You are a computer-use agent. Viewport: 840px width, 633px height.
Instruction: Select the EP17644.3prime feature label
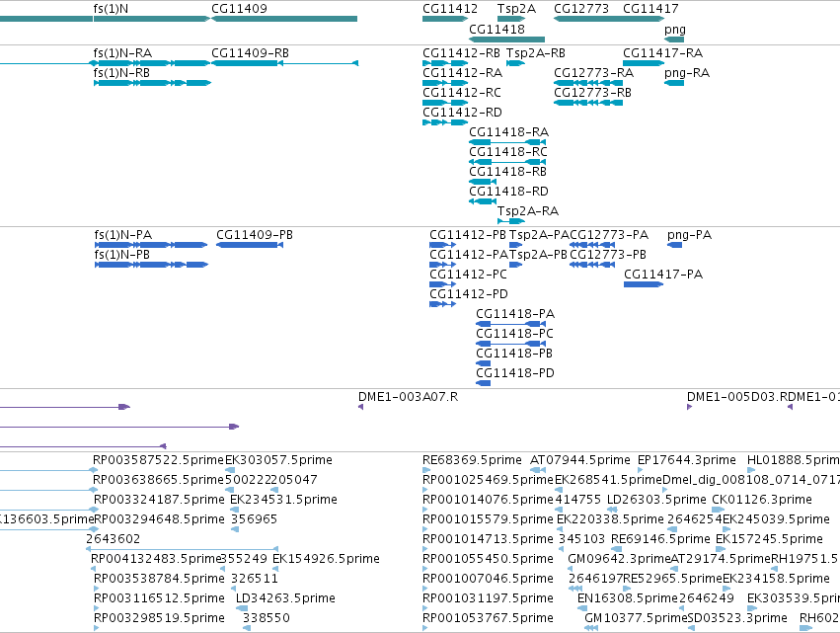687,460
